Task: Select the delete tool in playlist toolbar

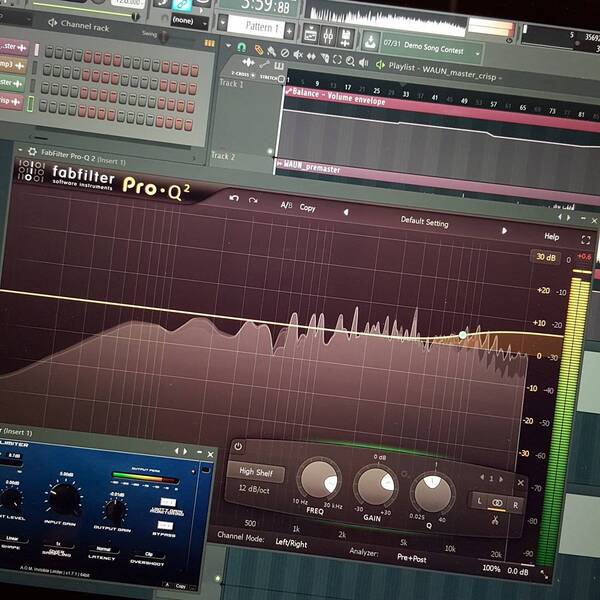Action: click(x=285, y=53)
